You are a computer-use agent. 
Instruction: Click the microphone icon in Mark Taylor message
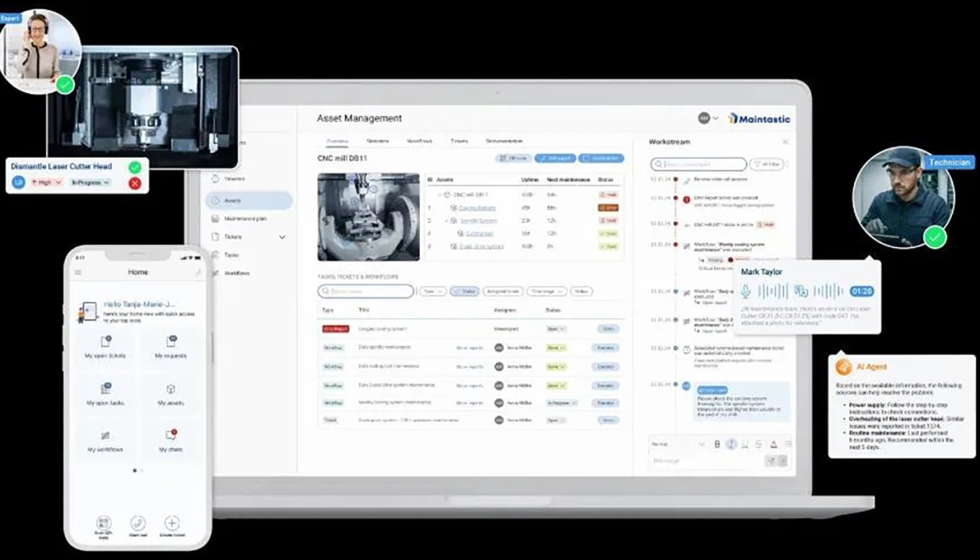click(746, 291)
